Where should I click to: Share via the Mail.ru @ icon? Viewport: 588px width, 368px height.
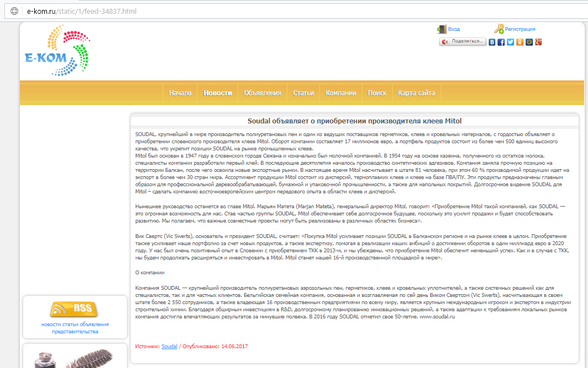(x=529, y=42)
